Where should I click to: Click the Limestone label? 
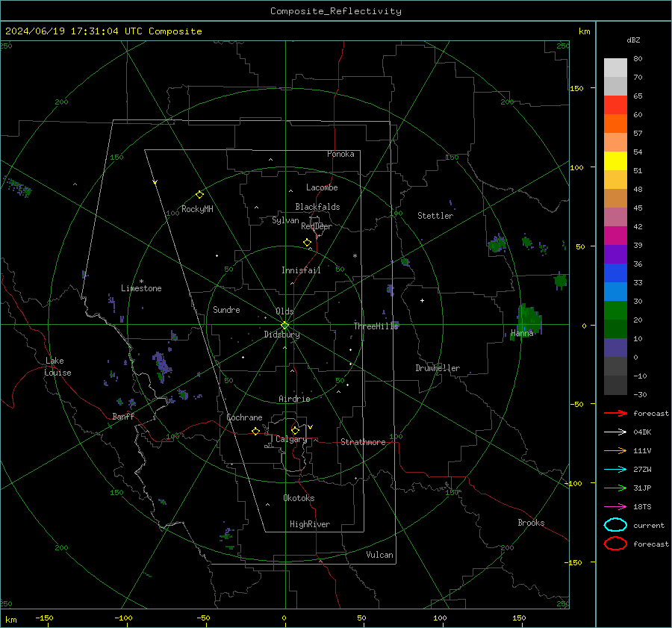(141, 288)
